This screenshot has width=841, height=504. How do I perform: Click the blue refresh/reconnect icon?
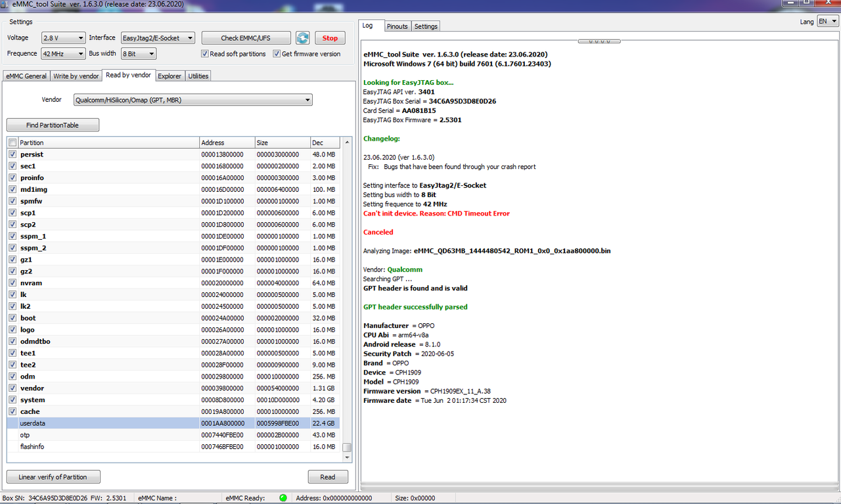(303, 37)
